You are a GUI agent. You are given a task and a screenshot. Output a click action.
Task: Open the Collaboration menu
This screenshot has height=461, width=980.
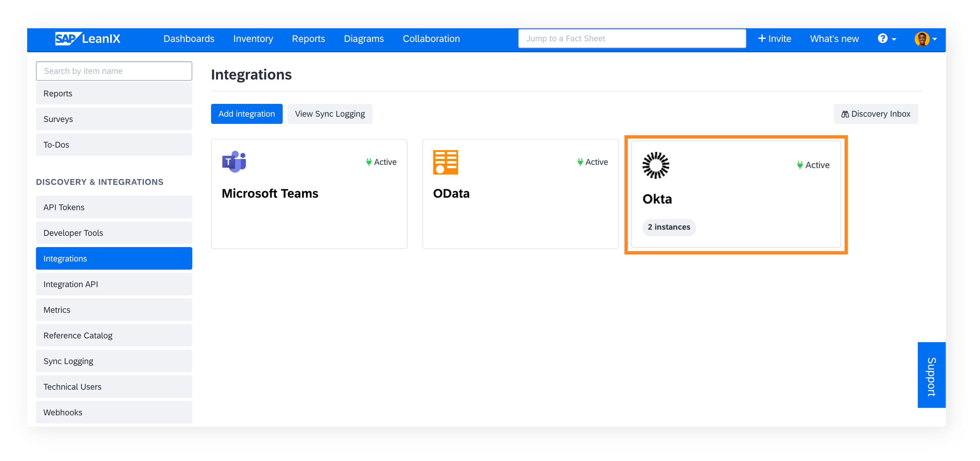pos(431,38)
